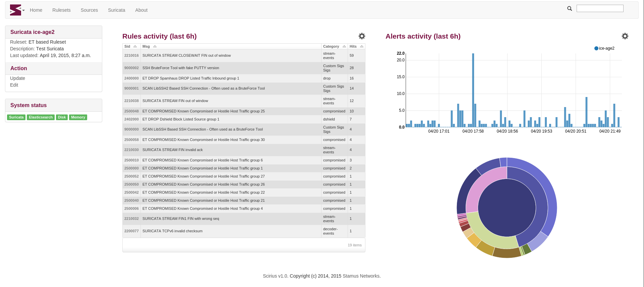Select SSH BruteForce Tool PUTTY message
Image resolution: width=644 pixels, height=287 pixels.
(181, 68)
